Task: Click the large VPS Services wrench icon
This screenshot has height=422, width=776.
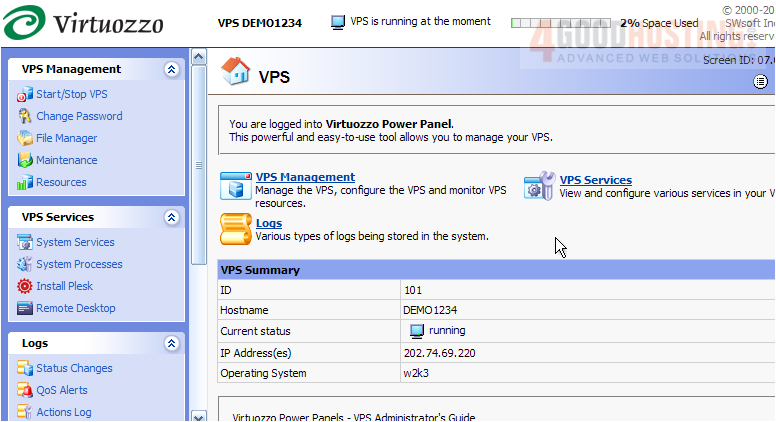Action: tap(539, 186)
